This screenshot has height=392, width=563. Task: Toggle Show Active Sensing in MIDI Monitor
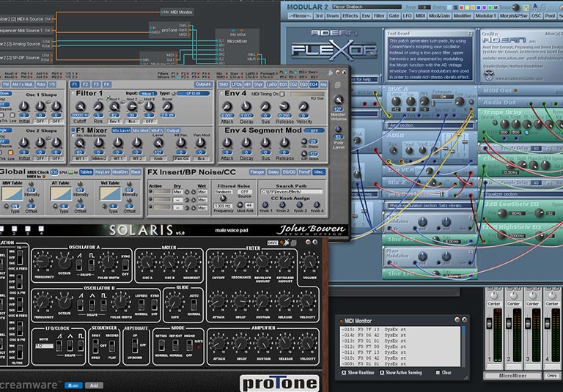point(382,373)
